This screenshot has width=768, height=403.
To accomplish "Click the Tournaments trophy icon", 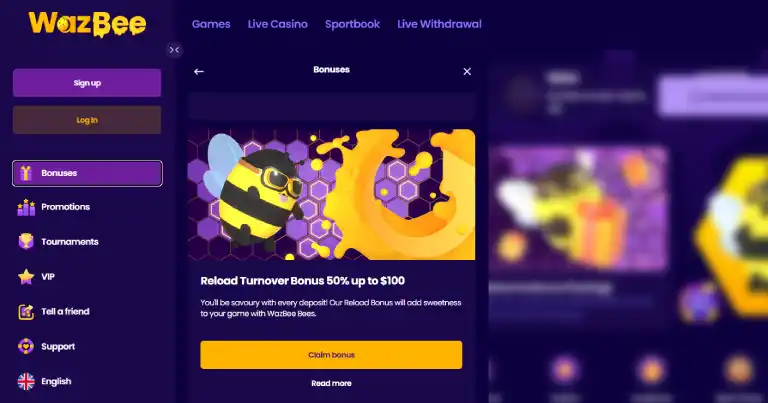I will pos(26,241).
